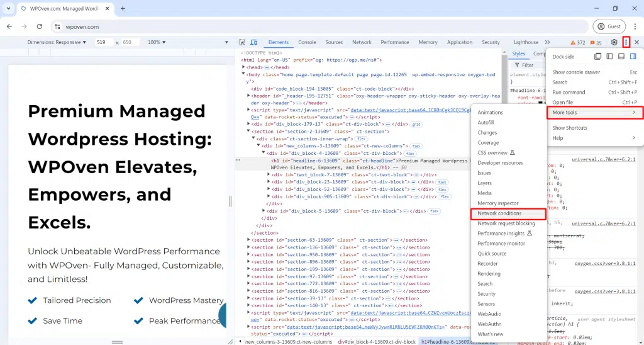Click the flask icon next to Performance insights
This screenshot has width=644, height=345.
click(x=530, y=233)
